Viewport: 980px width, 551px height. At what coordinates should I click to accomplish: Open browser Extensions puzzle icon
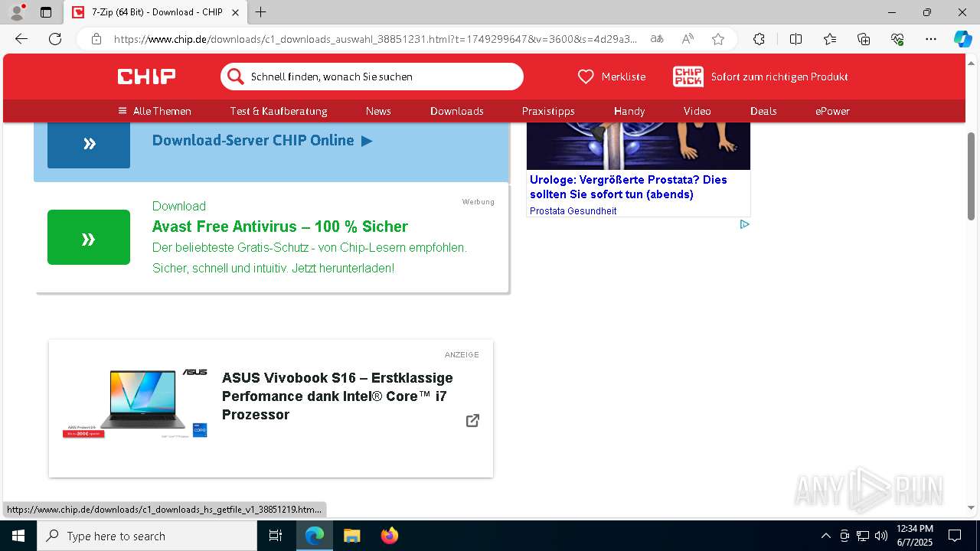(759, 39)
